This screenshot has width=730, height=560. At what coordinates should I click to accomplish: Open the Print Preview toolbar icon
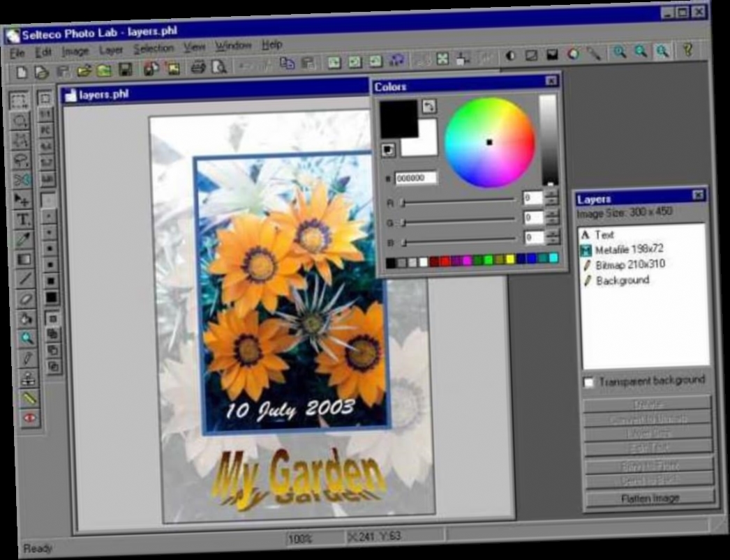click(218, 67)
